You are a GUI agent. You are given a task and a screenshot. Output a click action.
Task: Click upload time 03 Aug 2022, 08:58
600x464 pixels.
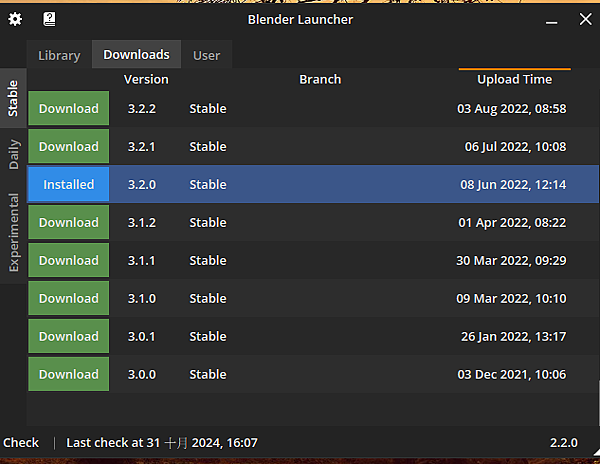pyautogui.click(x=512, y=109)
